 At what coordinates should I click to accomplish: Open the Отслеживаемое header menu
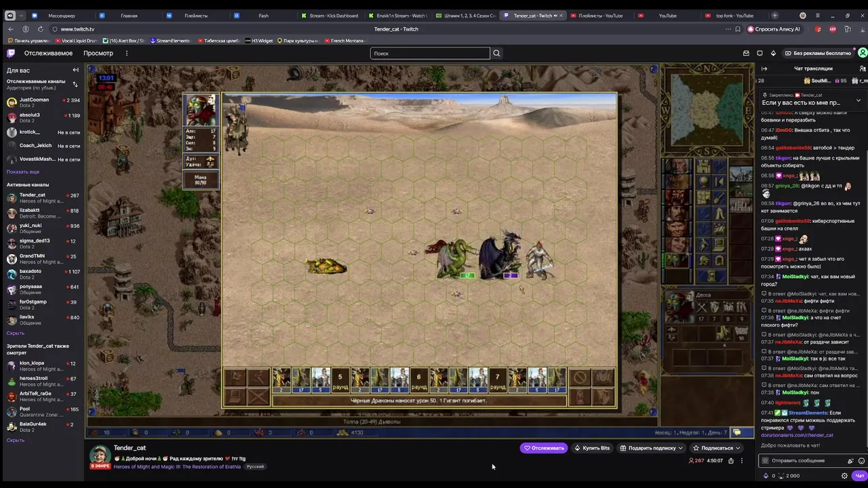coord(48,53)
